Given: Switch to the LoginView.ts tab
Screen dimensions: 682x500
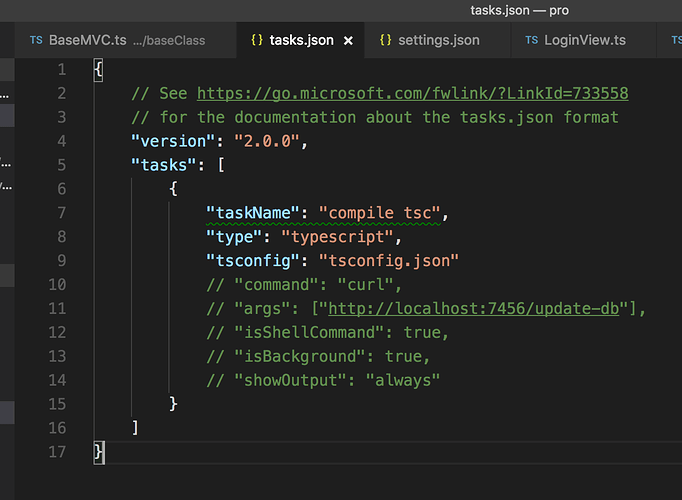Looking at the screenshot, I should [x=585, y=40].
